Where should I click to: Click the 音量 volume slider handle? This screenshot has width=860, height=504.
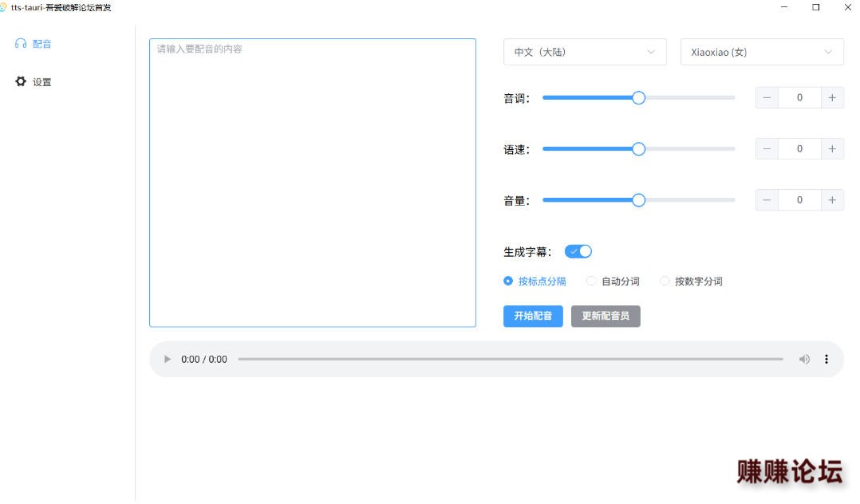[x=638, y=200]
